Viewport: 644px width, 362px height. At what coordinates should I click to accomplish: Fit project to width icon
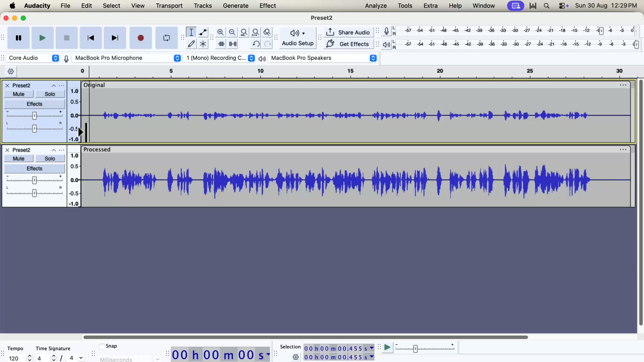[256, 32]
